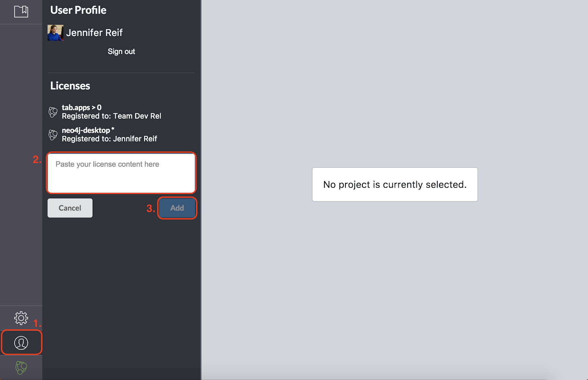Add the pasted license
Image resolution: width=588 pixels, height=380 pixels.
[x=177, y=208]
